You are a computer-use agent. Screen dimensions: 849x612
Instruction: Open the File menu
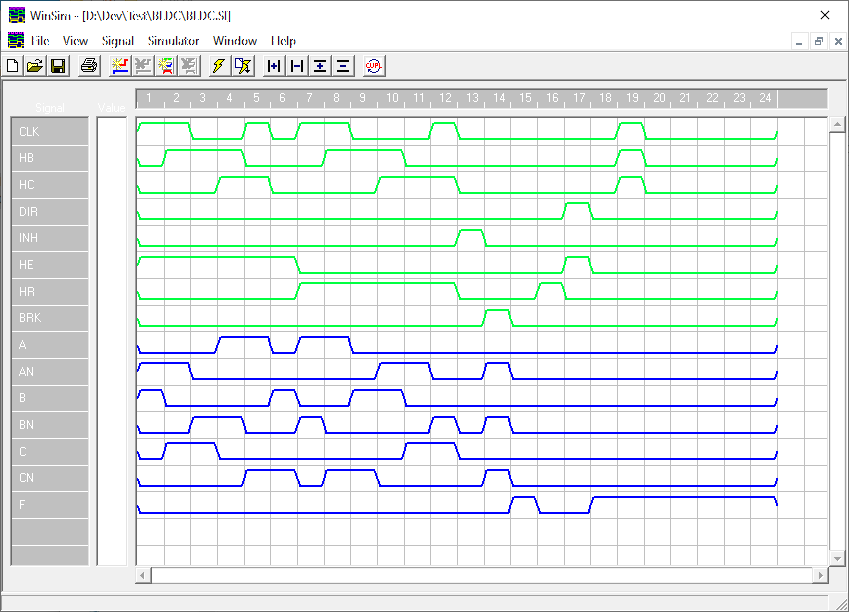pos(40,41)
